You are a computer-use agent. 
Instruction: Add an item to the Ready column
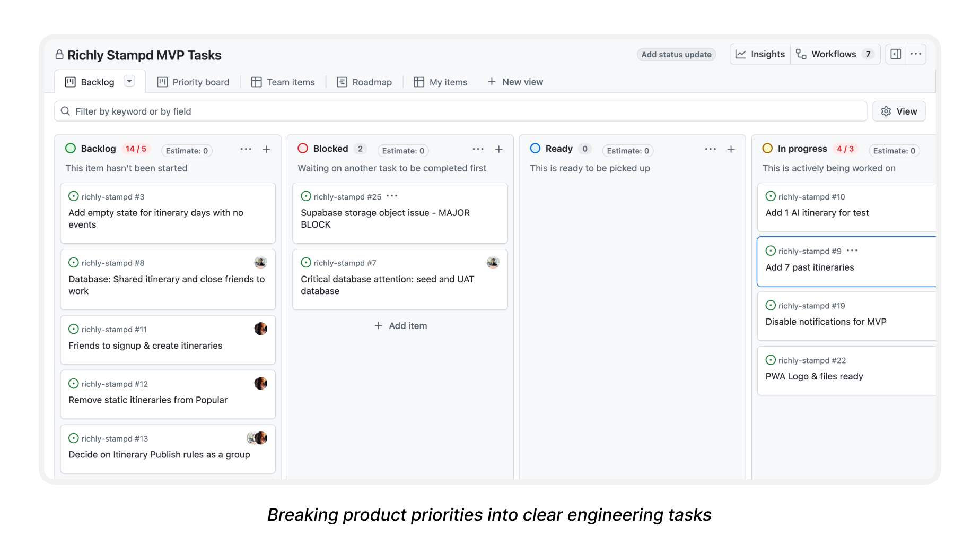[x=731, y=149]
